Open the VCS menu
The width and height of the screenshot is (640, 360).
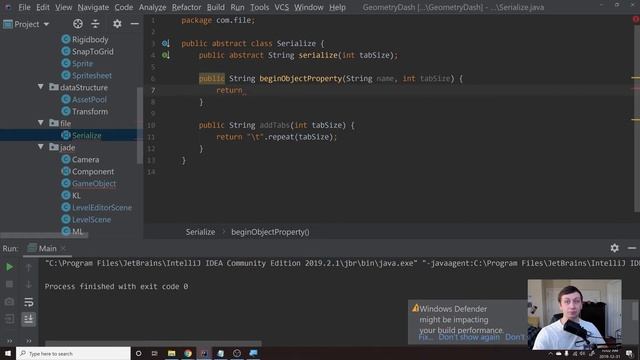tap(281, 7)
